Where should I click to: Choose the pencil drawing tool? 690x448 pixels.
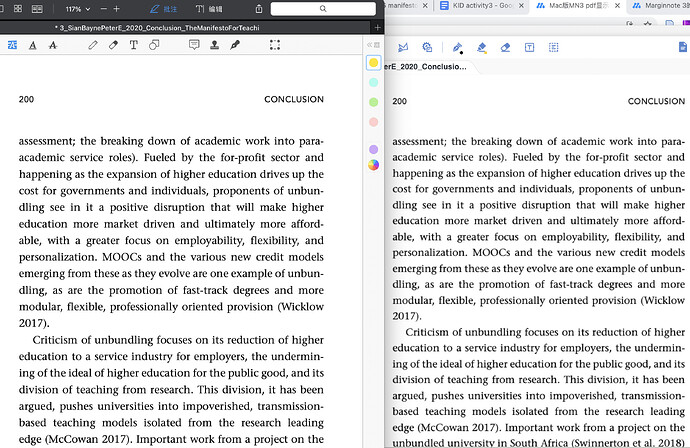tap(92, 45)
